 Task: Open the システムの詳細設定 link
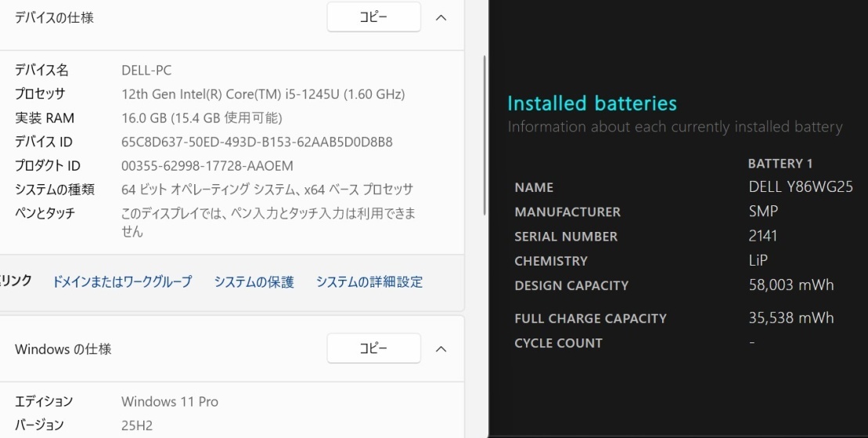coord(369,282)
